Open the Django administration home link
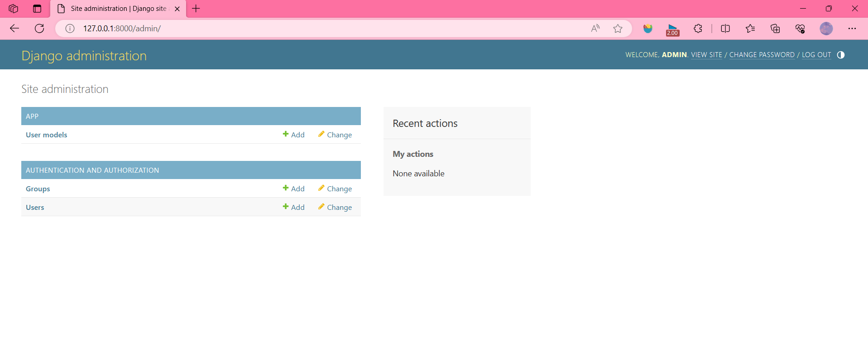The width and height of the screenshot is (868, 354). pyautogui.click(x=84, y=56)
